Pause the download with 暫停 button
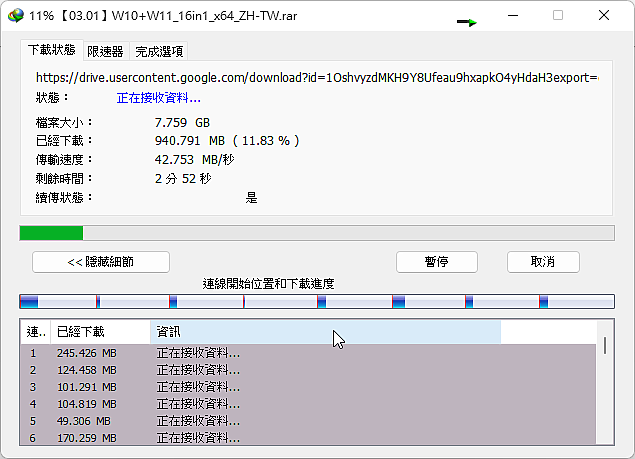This screenshot has height=459, width=635. [437, 262]
